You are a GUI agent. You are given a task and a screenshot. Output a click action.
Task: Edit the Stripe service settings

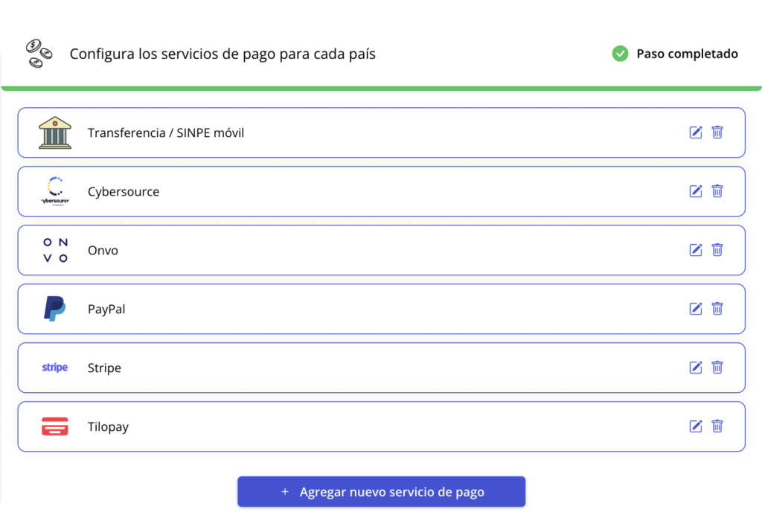(x=696, y=368)
